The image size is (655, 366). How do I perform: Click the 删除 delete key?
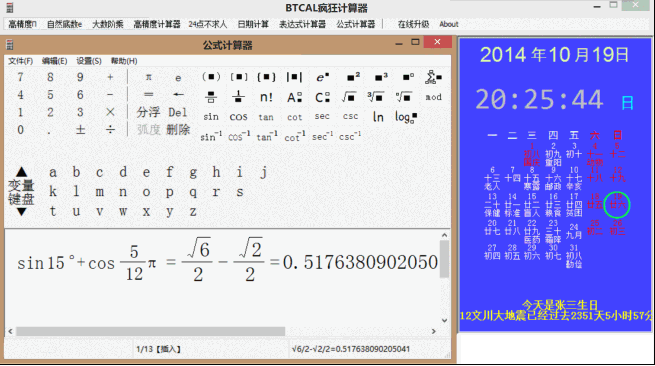(x=178, y=130)
